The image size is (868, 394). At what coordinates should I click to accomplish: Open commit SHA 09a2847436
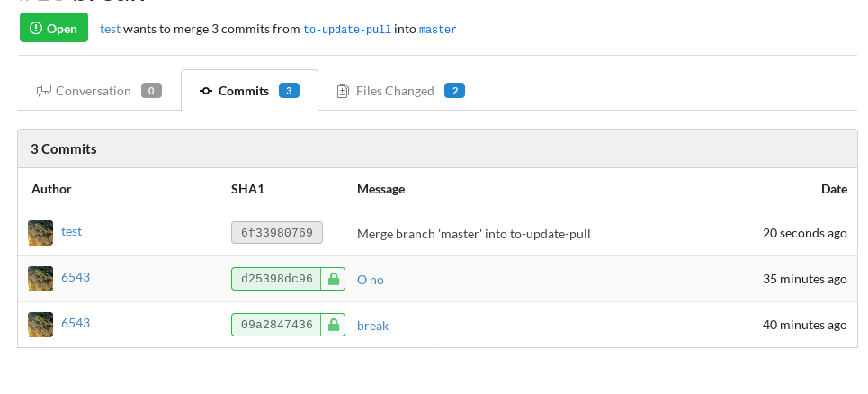pyautogui.click(x=276, y=325)
